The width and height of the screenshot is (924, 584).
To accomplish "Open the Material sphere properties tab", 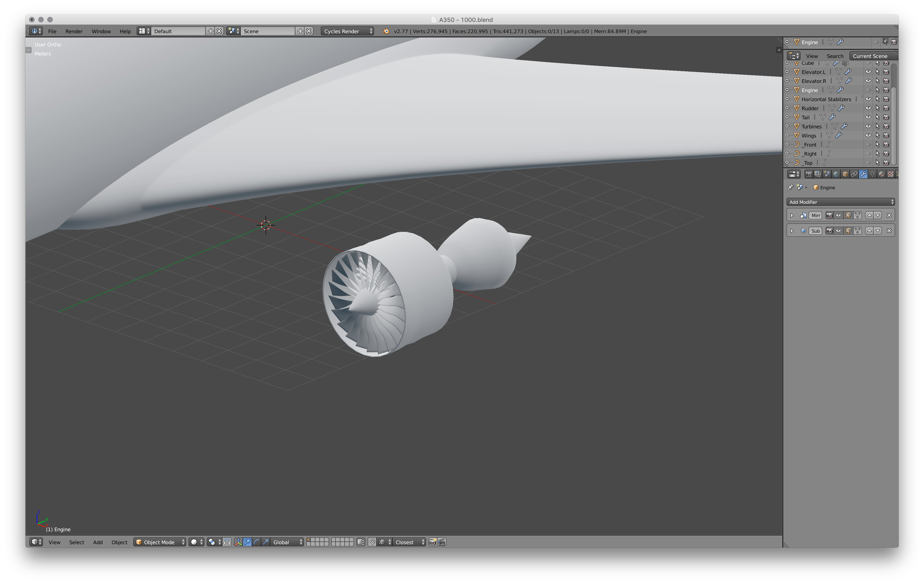I will [881, 174].
